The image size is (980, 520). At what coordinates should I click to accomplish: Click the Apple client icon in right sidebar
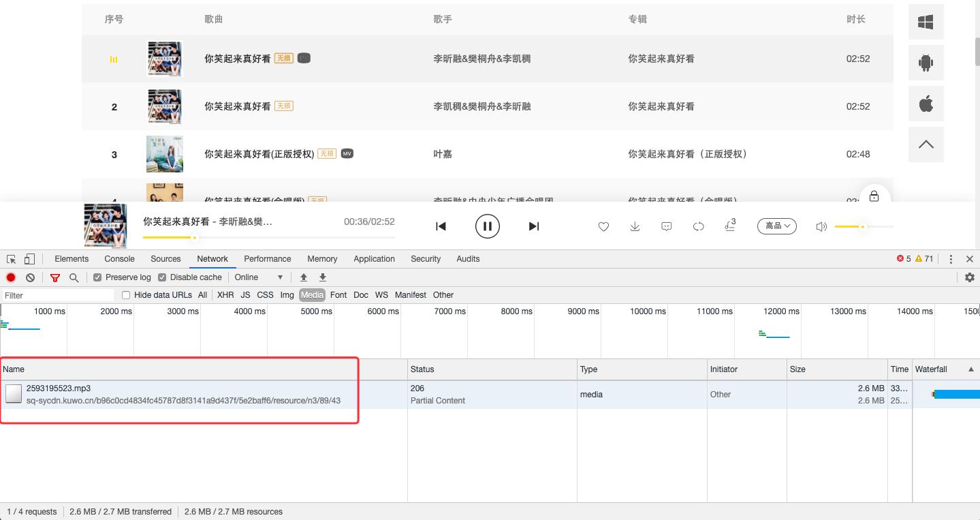point(926,104)
